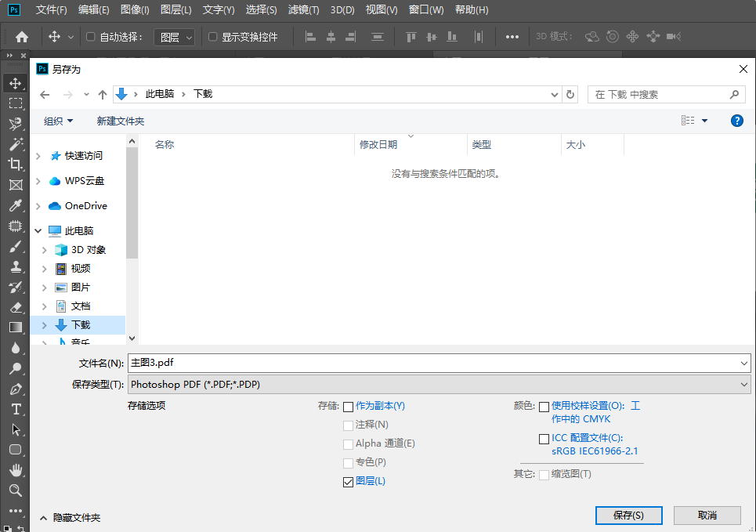Expand 快速访问 tree node
Image resolution: width=756 pixels, height=532 pixels.
click(38, 156)
